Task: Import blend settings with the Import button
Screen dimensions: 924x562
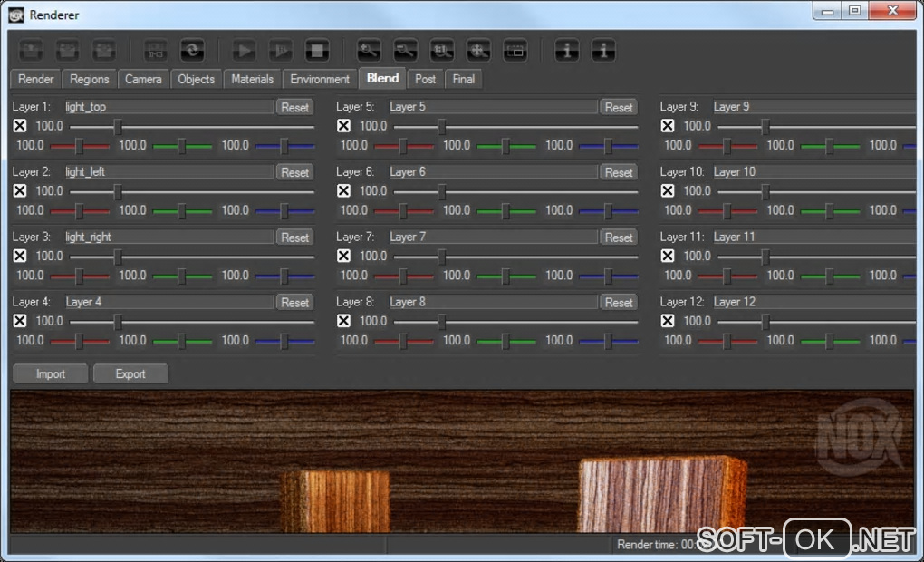Action: pos(50,373)
